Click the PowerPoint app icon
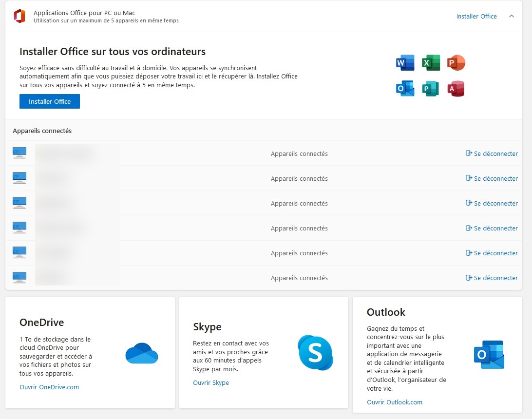This screenshot has height=419, width=532. [x=456, y=63]
